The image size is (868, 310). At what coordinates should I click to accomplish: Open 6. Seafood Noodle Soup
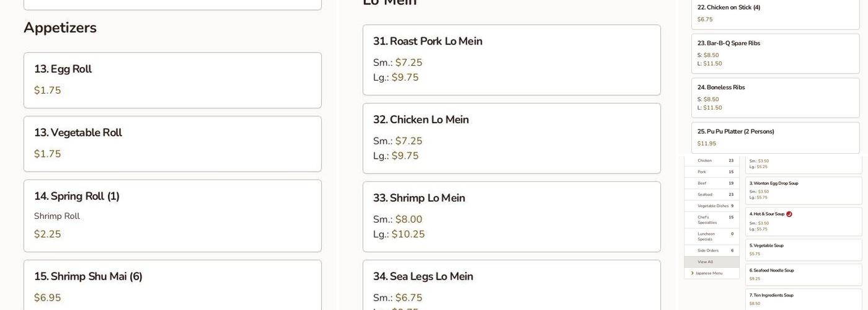tap(803, 274)
